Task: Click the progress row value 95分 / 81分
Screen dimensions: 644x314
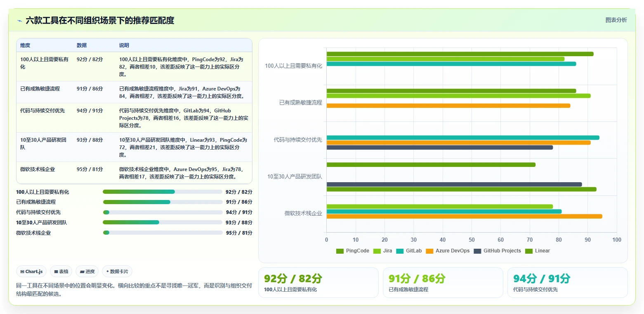Action: coord(239,233)
